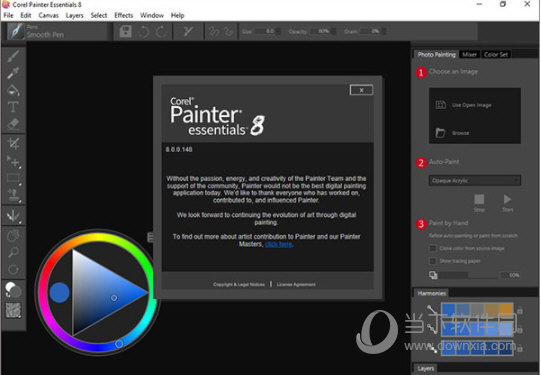Click the main and additional color selector
The height and width of the screenshot is (375, 541).
[x=13, y=290]
